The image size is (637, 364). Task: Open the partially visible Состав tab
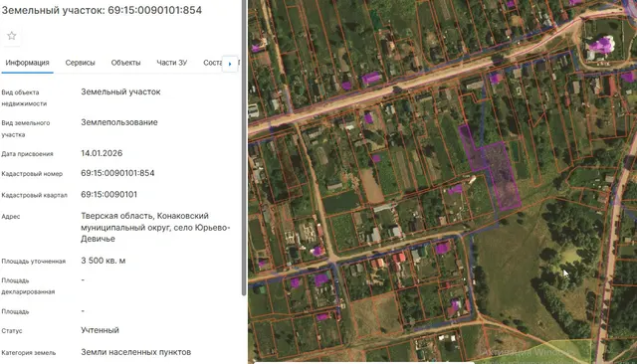212,63
